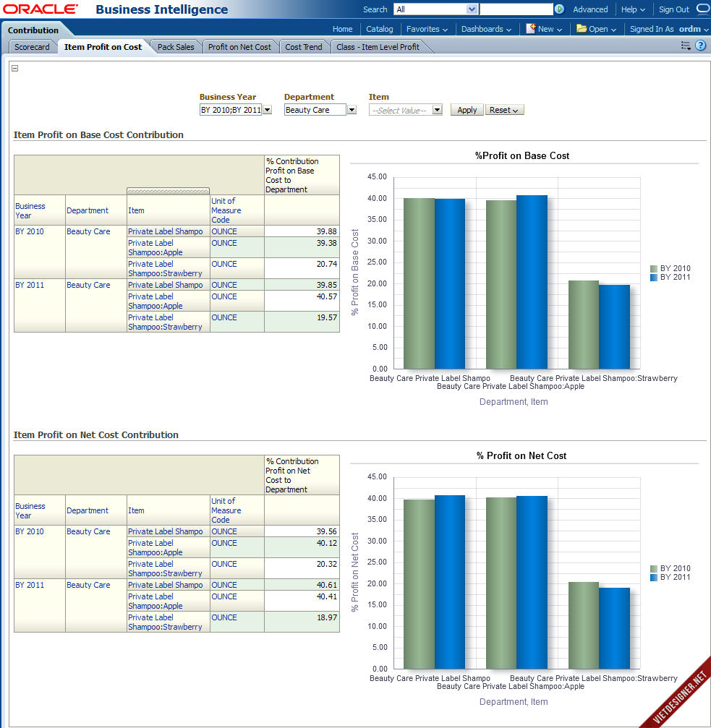
Task: Open the Item select value dropdown
Action: click(437, 110)
